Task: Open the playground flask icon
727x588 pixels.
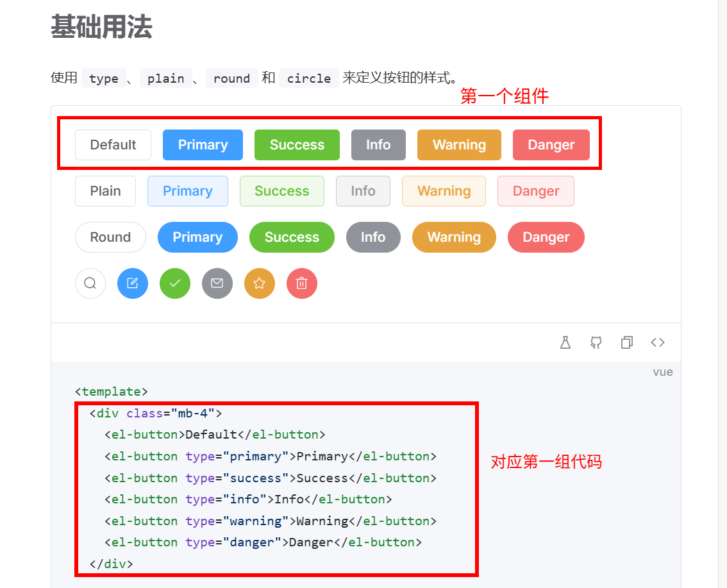Action: click(x=565, y=342)
